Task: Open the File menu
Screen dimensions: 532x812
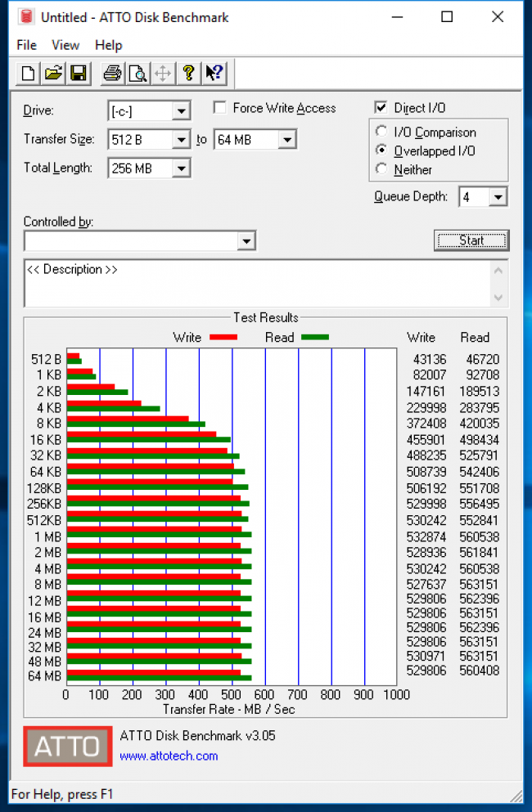Action: coord(26,45)
